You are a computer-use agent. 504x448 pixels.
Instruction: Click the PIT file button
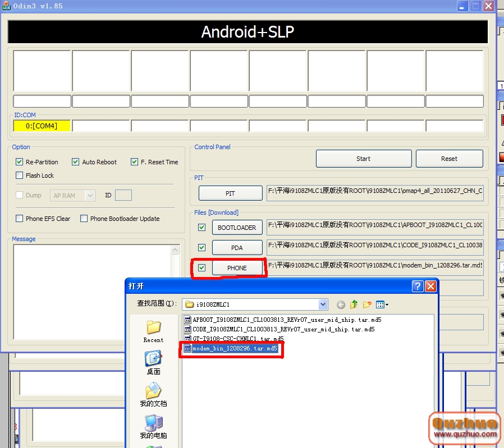231,193
